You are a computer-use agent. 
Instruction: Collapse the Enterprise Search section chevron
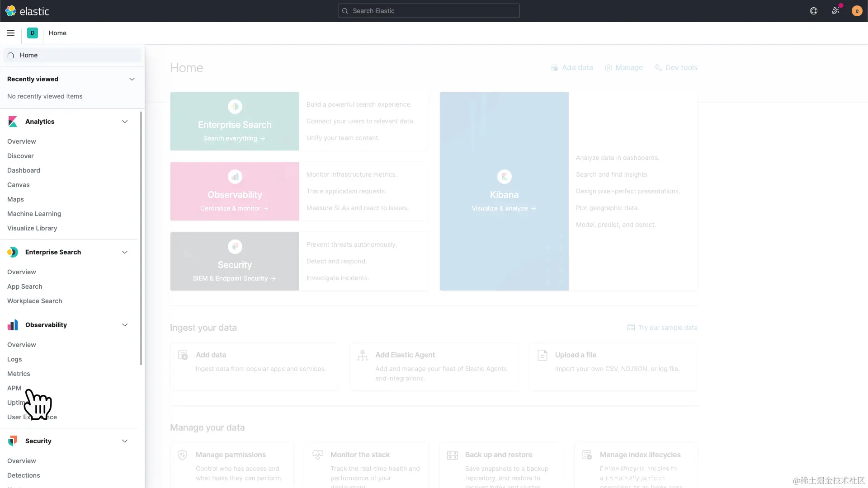125,252
